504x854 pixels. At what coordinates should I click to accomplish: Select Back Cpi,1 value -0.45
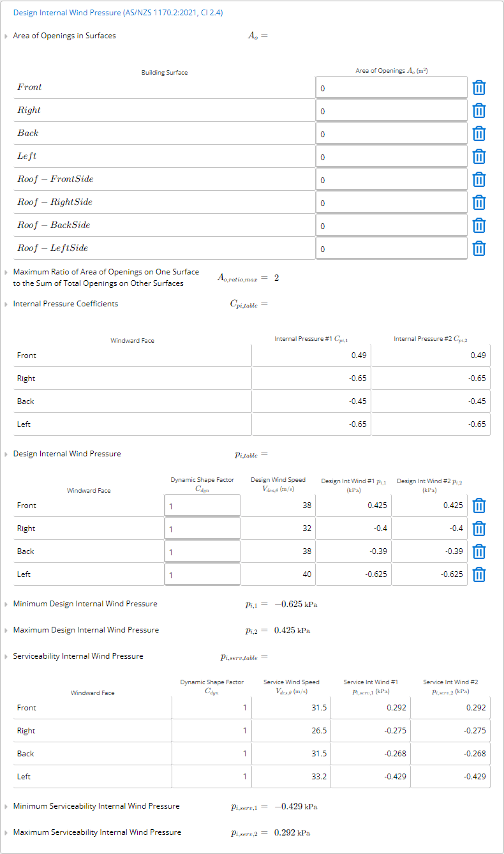[311, 401]
